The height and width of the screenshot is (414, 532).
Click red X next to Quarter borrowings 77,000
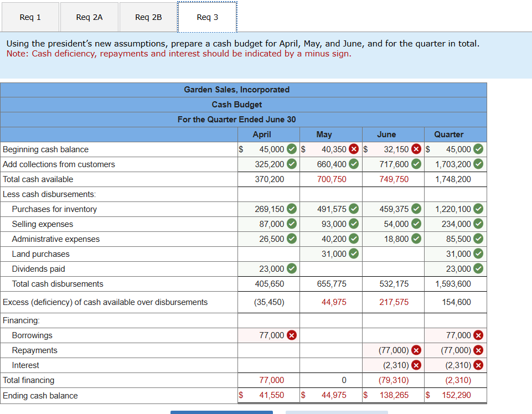(x=478, y=335)
